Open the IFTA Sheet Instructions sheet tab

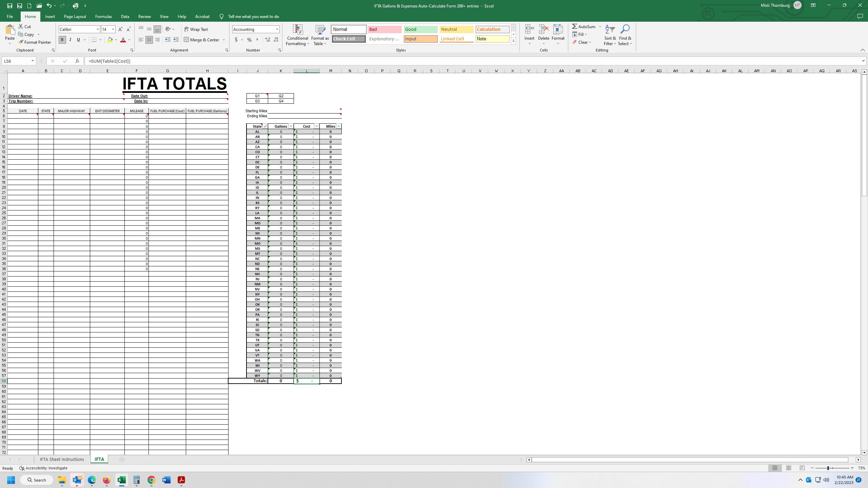[62, 459]
